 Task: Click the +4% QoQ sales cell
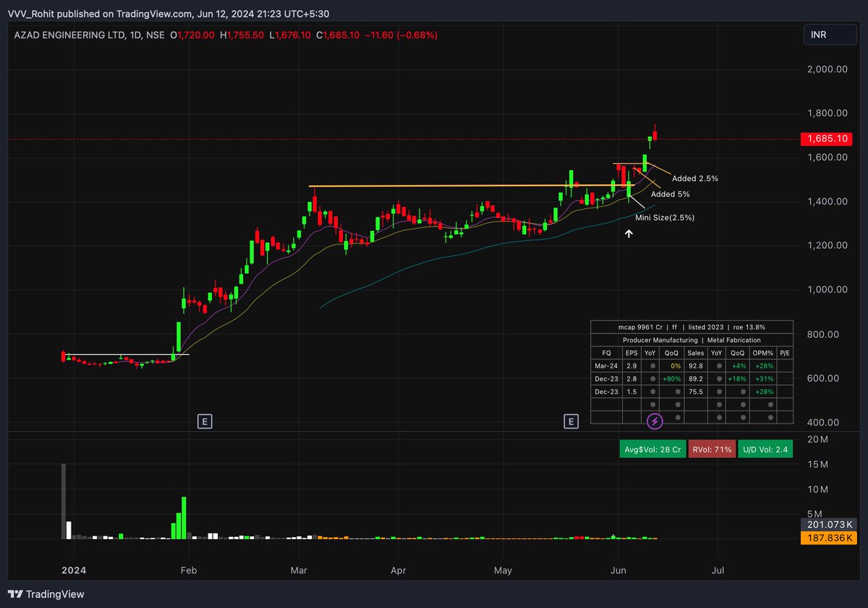pyautogui.click(x=737, y=367)
